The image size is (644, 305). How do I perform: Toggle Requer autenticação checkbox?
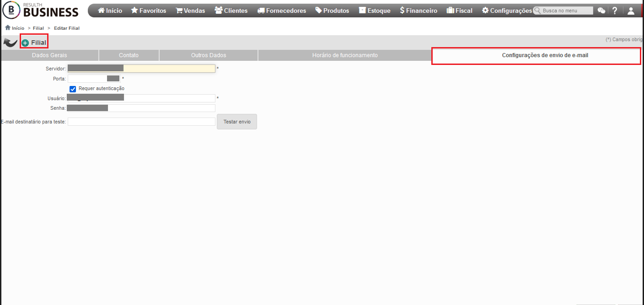click(72, 89)
